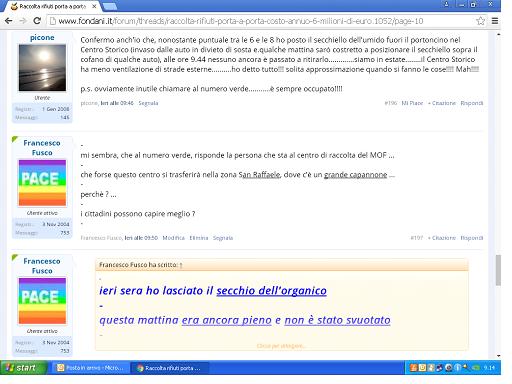This screenshot has width=512, height=384.
Task: Click the forward navigation arrow
Action: (x=23, y=21)
